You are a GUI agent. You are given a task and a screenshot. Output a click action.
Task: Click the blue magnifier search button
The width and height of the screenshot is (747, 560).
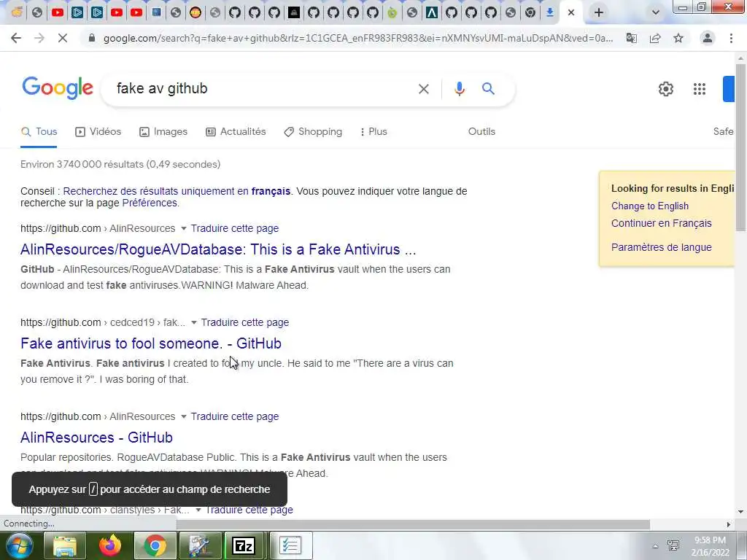point(488,88)
